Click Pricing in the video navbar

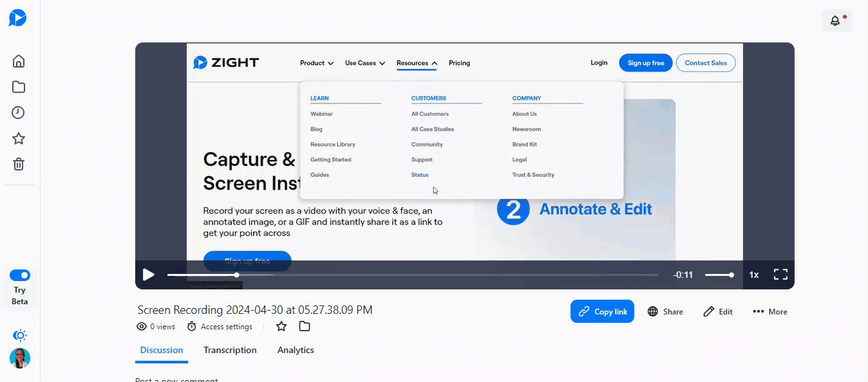tap(459, 63)
